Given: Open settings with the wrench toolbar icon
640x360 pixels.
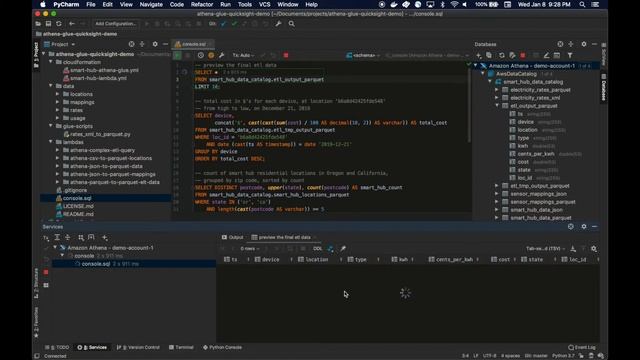Looking at the screenshot, I should pyautogui.click(x=278, y=24).
